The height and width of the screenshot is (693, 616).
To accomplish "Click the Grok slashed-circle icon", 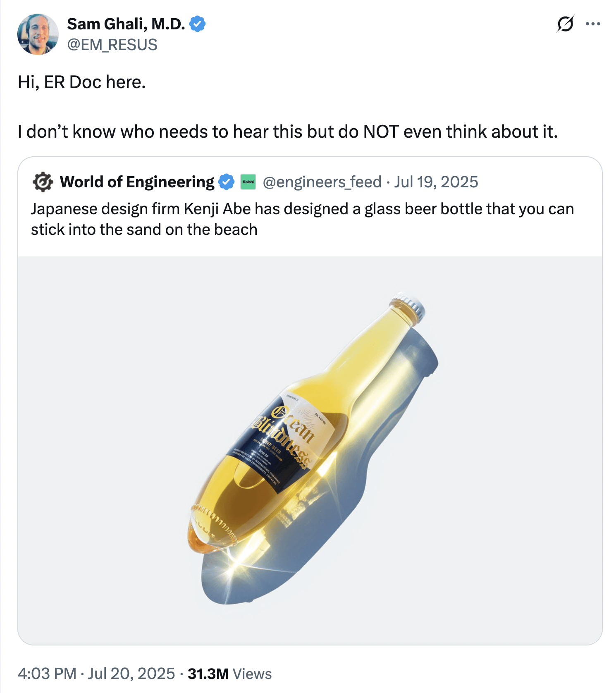I will (x=565, y=24).
